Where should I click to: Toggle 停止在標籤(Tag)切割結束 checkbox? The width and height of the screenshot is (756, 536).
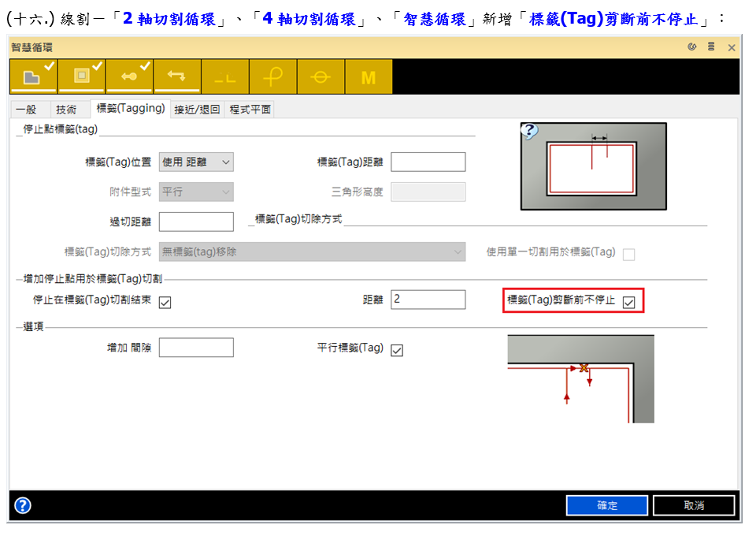click(165, 302)
